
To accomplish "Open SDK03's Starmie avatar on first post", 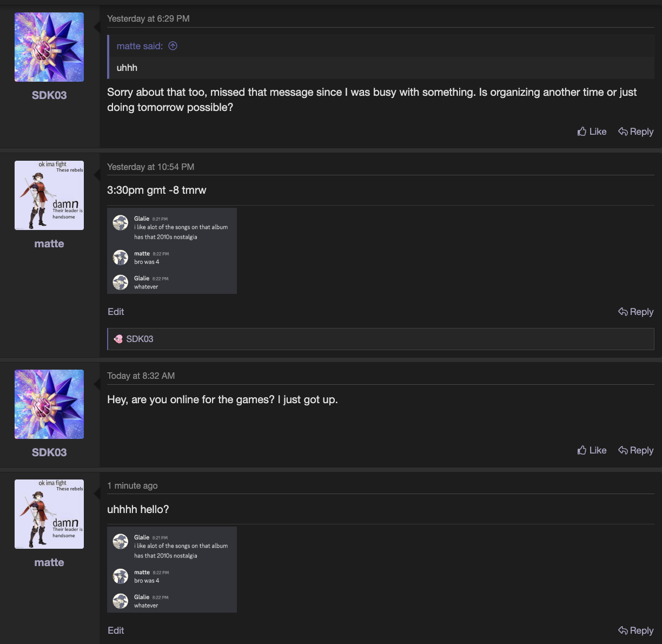I will tap(49, 47).
